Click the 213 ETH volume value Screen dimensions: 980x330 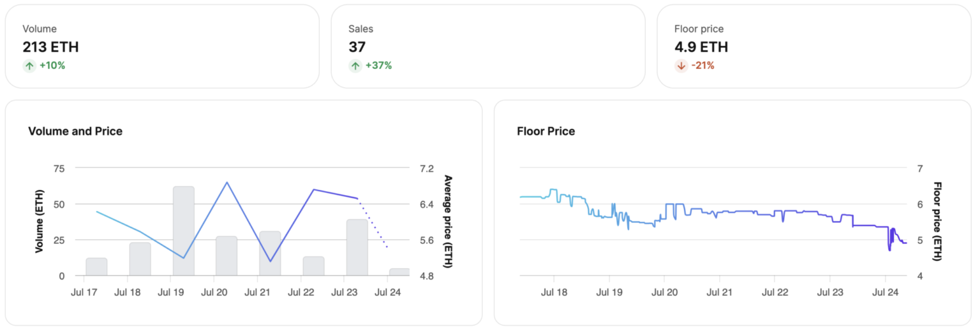pos(50,47)
